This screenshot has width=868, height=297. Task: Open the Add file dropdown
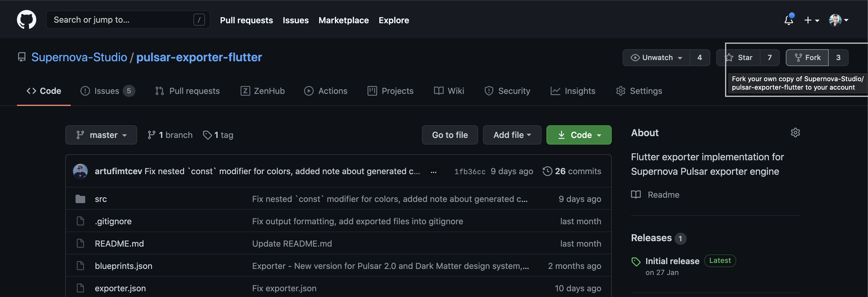click(512, 135)
